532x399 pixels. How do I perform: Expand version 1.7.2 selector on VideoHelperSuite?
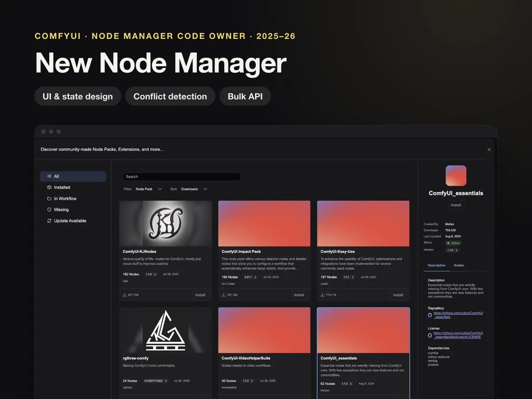pyautogui.click(x=248, y=381)
